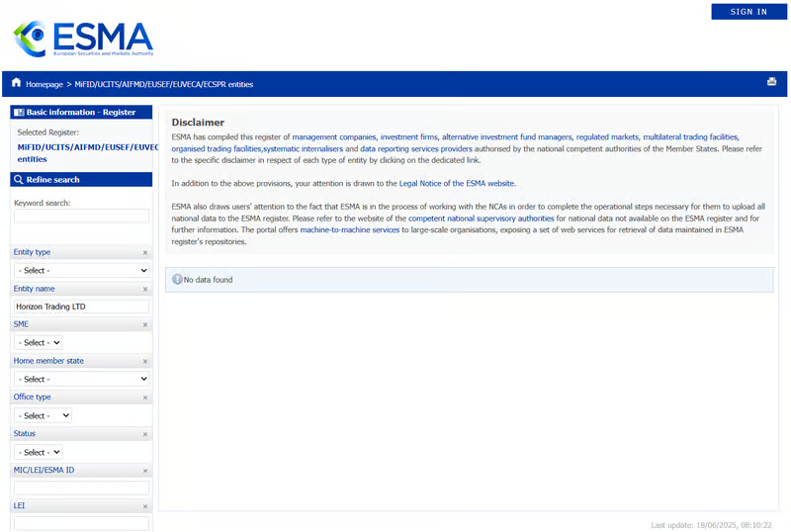
Task: Expand the Home member state dropdown
Action: pos(81,379)
